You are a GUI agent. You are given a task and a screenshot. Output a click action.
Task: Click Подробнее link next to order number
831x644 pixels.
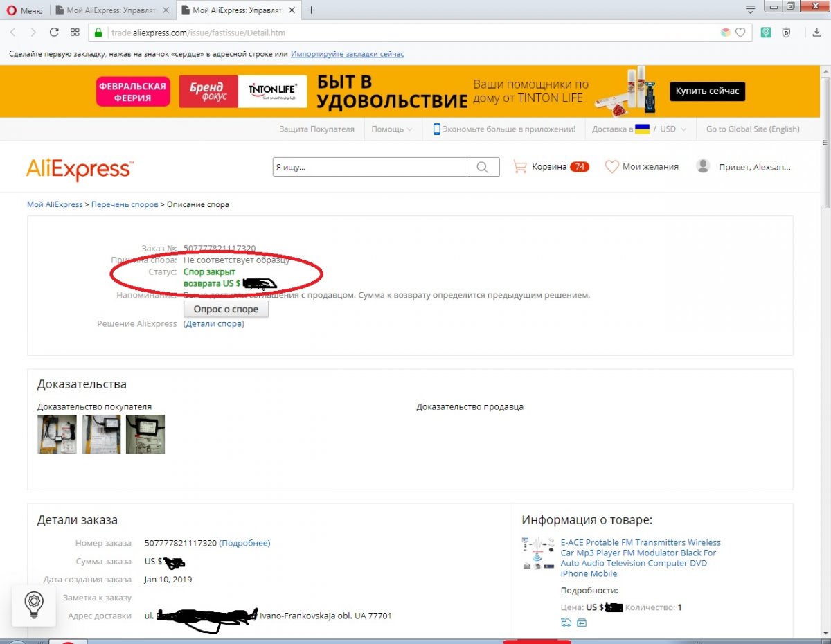[244, 543]
